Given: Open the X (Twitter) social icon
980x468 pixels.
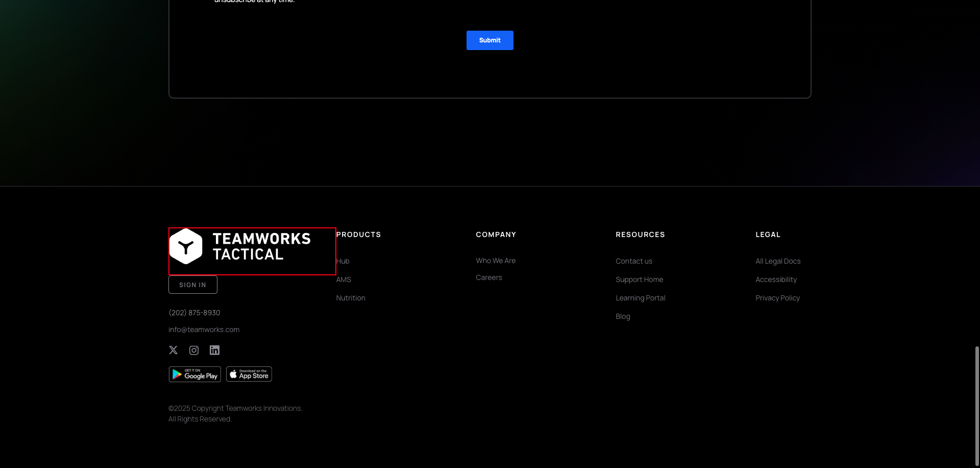Looking at the screenshot, I should tap(173, 350).
